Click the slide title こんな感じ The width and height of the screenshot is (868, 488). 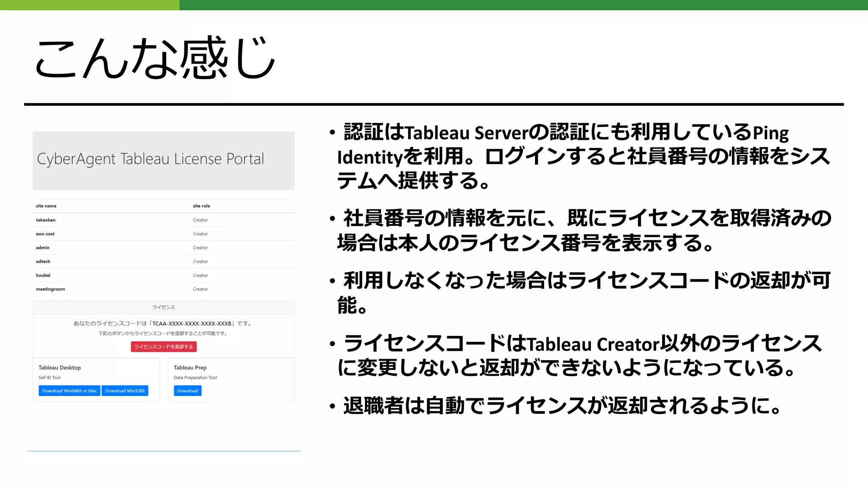pos(155,58)
